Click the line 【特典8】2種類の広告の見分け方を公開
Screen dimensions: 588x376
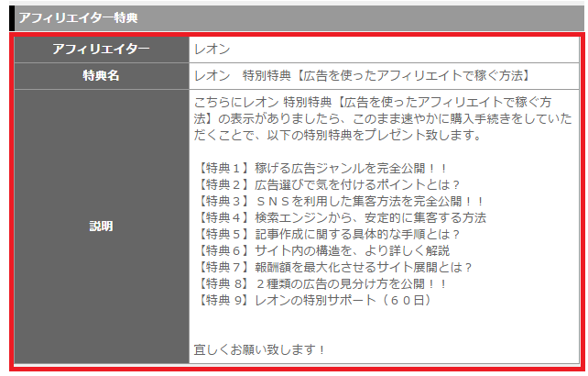pos(321,283)
